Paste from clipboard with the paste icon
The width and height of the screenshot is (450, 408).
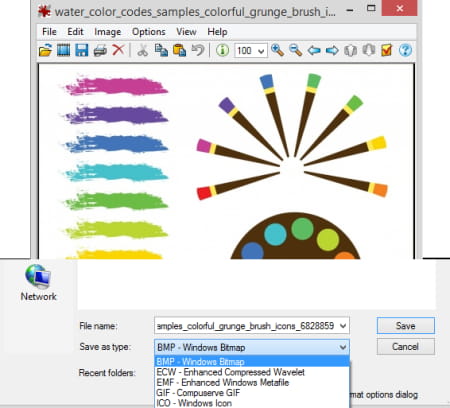(180, 51)
